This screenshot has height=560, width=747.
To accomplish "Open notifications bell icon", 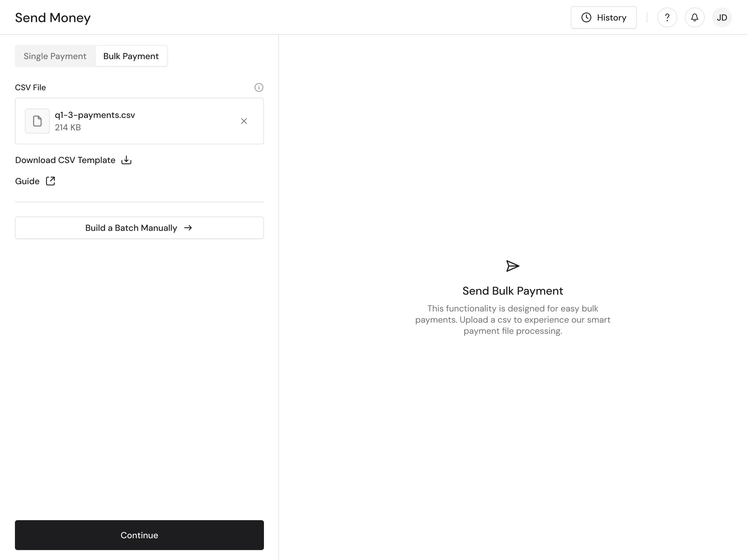I will [694, 17].
